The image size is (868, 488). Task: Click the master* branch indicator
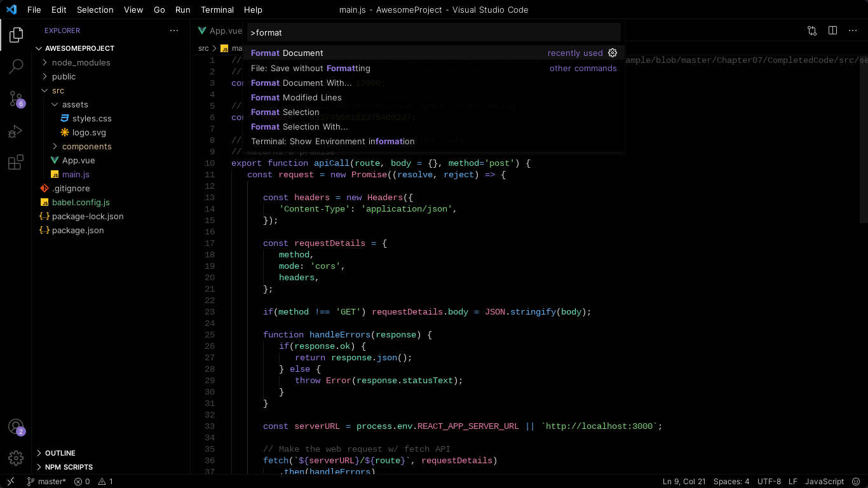click(46, 482)
